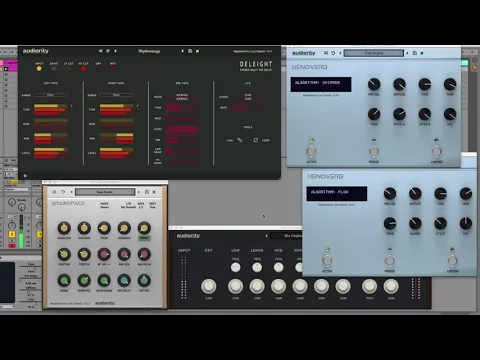The image size is (480, 360).
Task: Click the X icon in Deleight toolbar
Action: point(197,51)
